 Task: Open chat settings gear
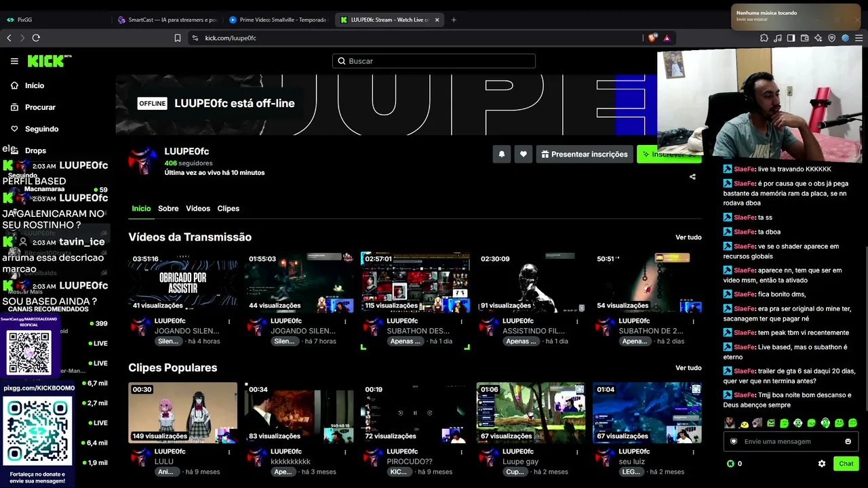tap(822, 464)
